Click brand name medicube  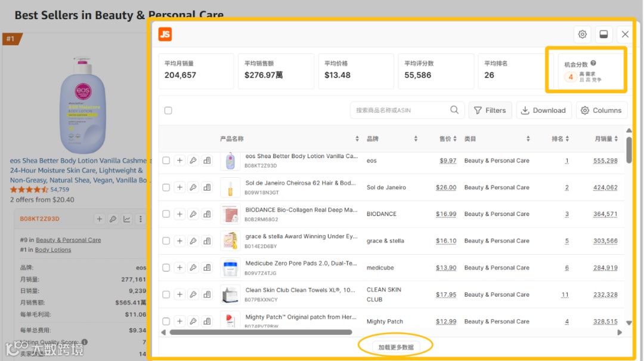coord(380,268)
